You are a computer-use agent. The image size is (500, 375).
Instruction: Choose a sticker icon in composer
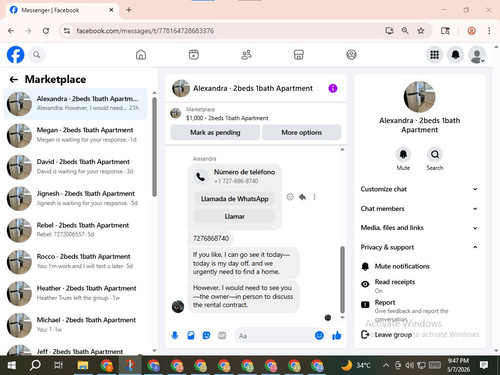coord(206,335)
